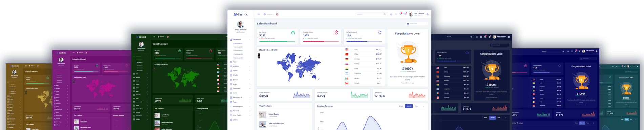Open the US flag language selector in white dashboard
The height and width of the screenshot is (130, 644).
click(x=277, y=14)
